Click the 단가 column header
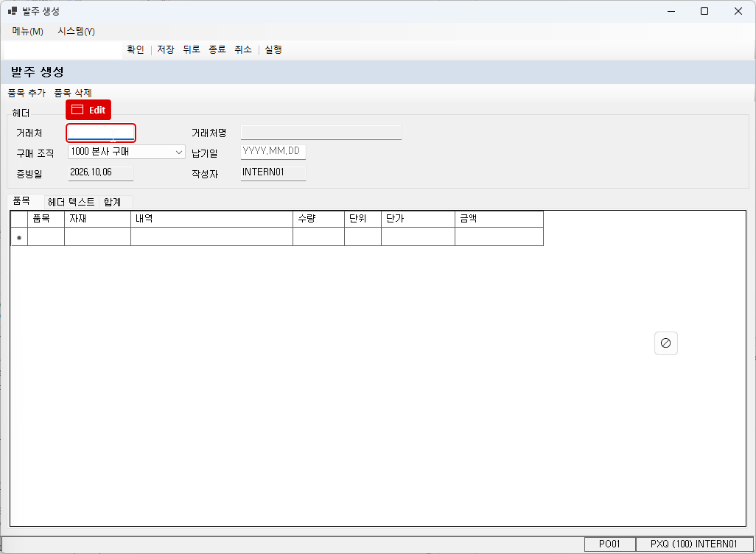Viewport: 756px width, 554px height. [x=418, y=219]
